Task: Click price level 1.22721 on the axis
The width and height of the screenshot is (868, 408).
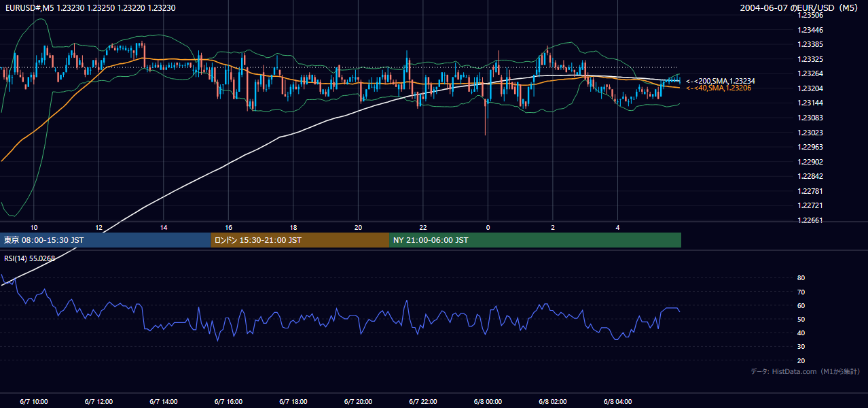Action: [810, 205]
